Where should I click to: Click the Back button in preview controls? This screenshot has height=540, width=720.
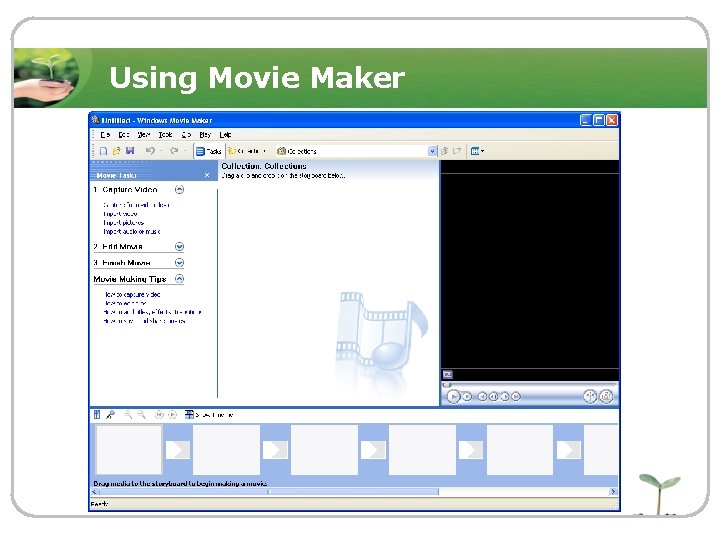pyautogui.click(x=482, y=396)
